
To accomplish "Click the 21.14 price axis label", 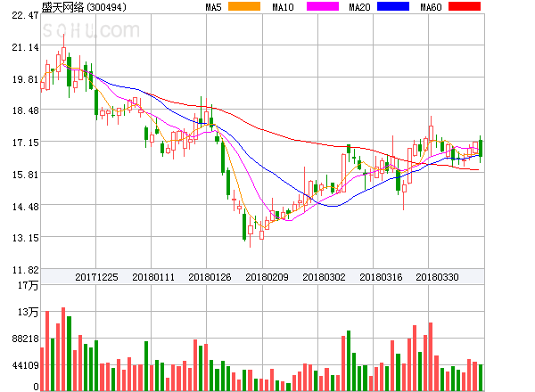I will [x=25, y=47].
